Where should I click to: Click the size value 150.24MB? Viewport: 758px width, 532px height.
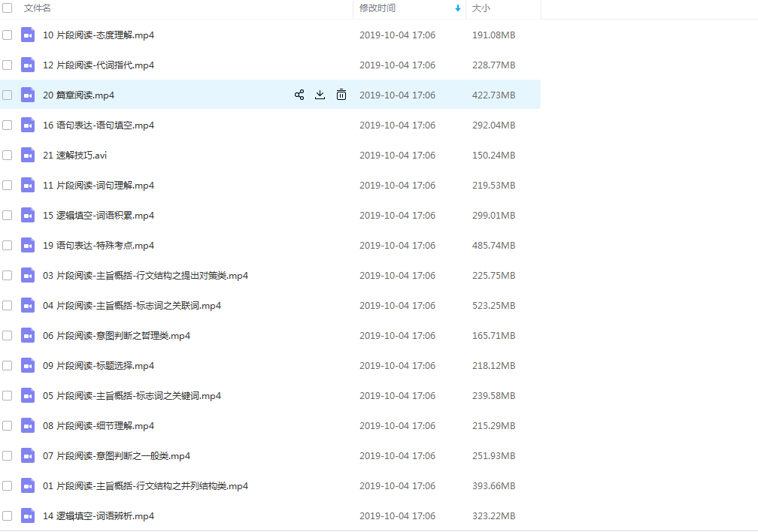click(x=493, y=155)
